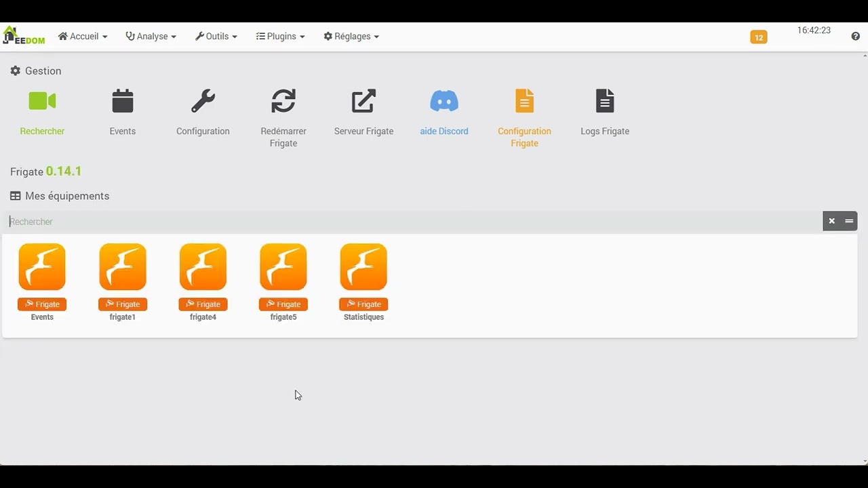
Task: Click the orange 12 notifications badge
Action: 759,37
